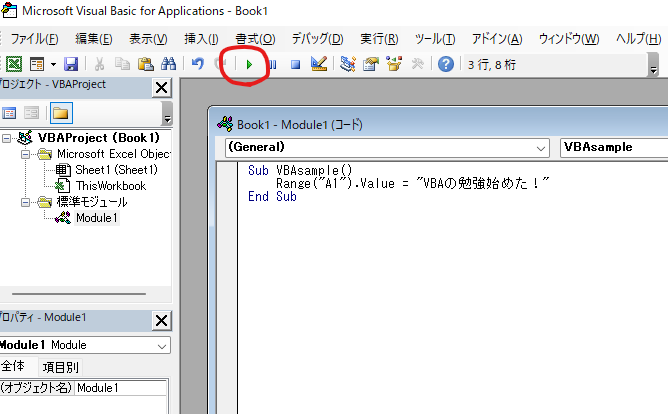
Task: Save Book1 with the floppy disk icon
Action: (x=71, y=64)
